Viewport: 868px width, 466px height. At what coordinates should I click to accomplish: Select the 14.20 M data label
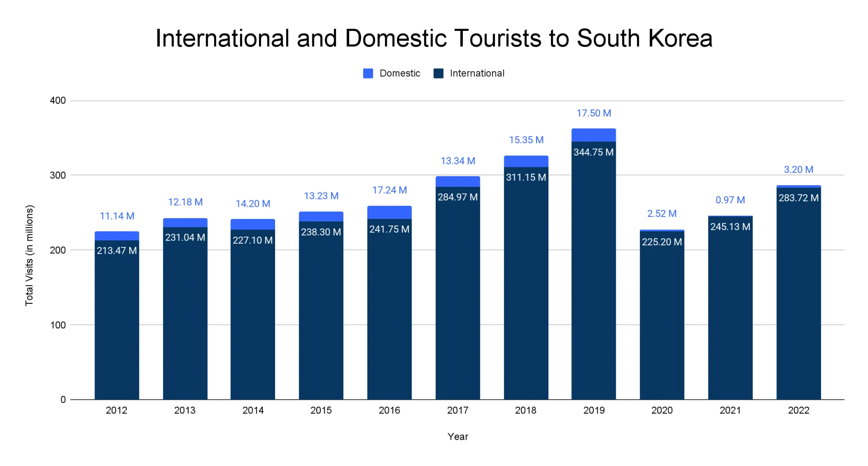click(253, 204)
